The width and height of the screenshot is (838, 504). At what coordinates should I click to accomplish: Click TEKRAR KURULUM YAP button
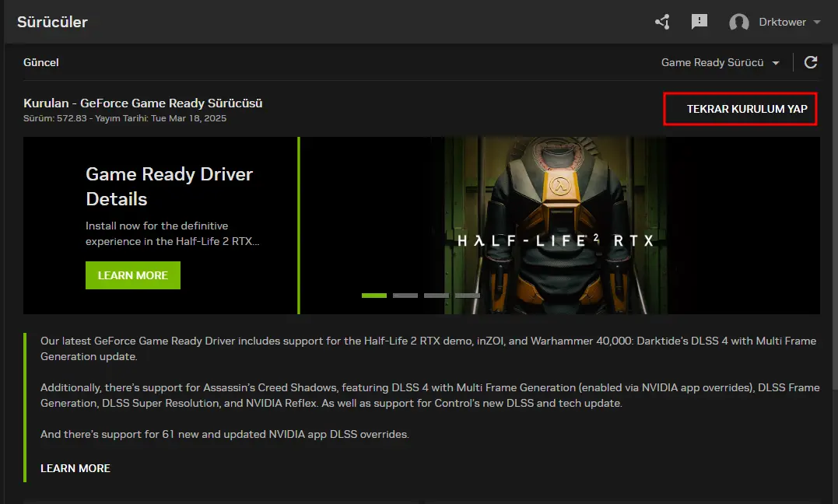point(740,109)
